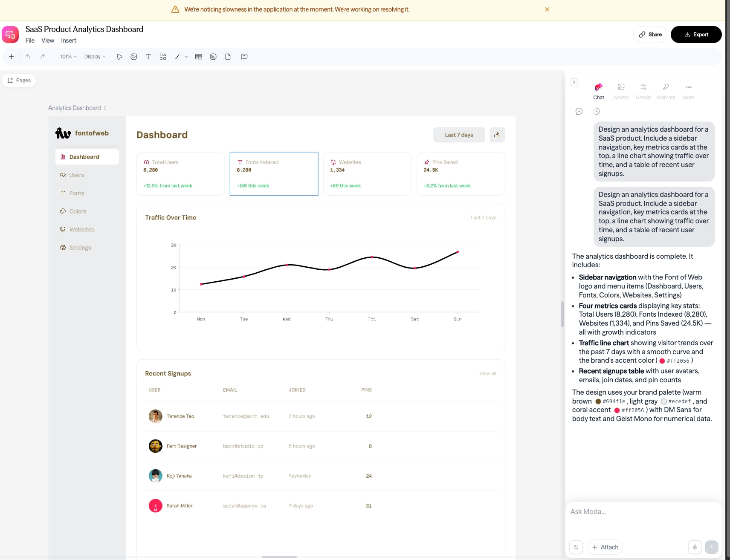Click the View all link
The width and height of the screenshot is (730, 560).
click(x=488, y=373)
